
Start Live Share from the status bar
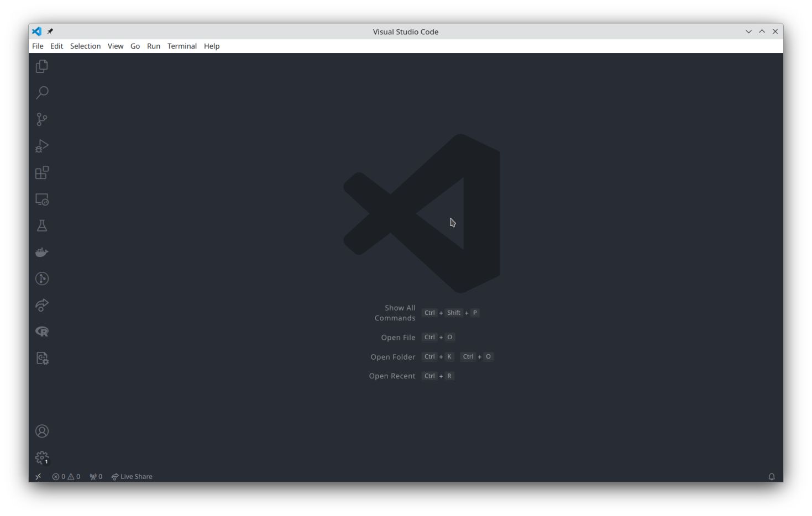tap(132, 477)
